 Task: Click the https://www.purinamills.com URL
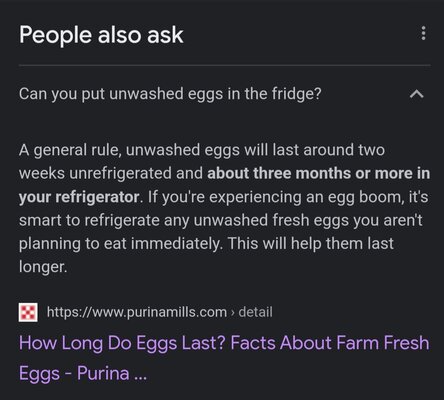[137, 312]
